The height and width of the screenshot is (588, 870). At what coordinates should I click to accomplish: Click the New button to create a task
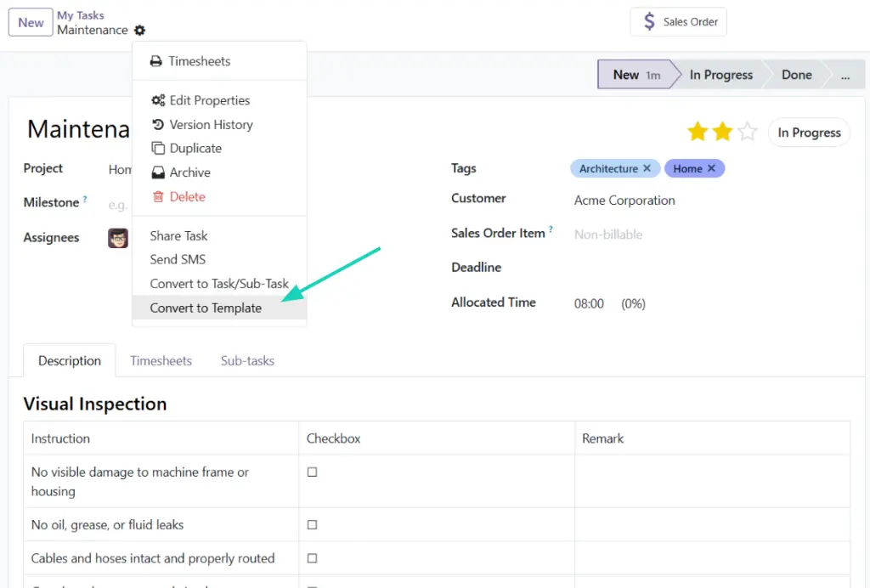coord(30,22)
